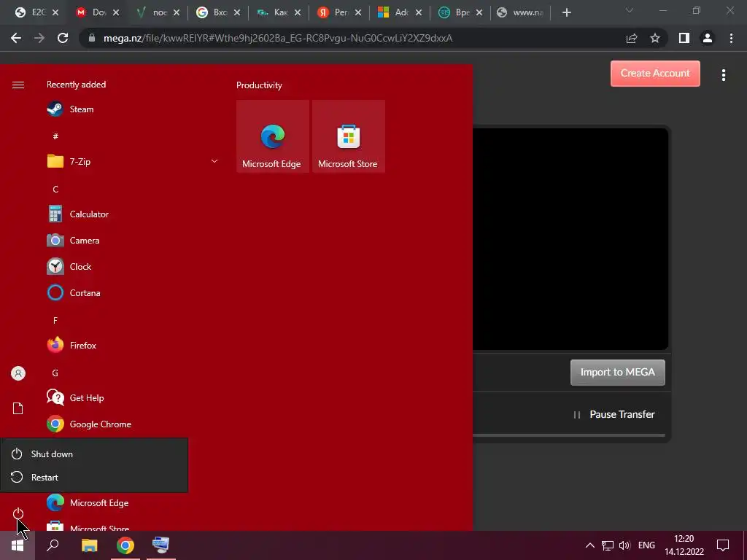Bookmark this page with star icon
Viewport: 747px width, 560px height.
pyautogui.click(x=655, y=38)
